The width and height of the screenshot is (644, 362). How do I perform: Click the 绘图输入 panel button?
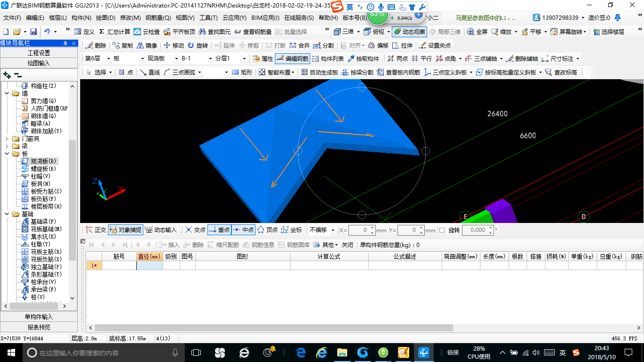coord(39,63)
